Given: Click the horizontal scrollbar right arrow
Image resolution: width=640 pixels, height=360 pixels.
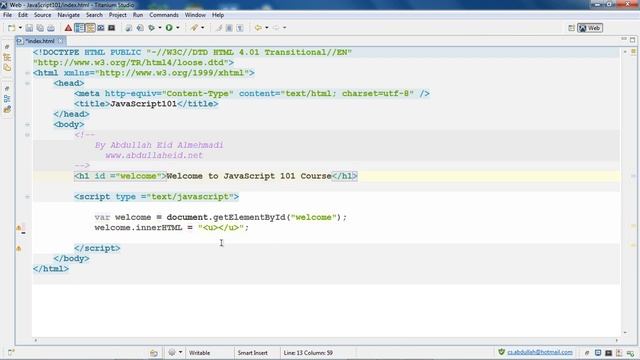Looking at the screenshot, I should 617,340.
